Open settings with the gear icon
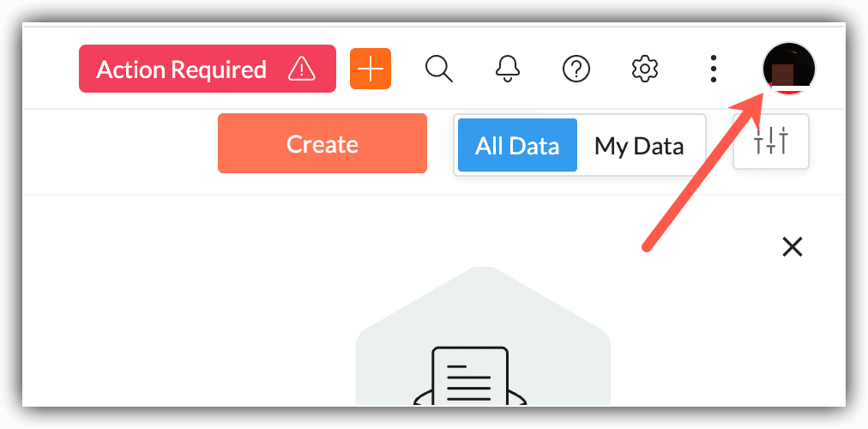The image size is (868, 429). pos(644,69)
